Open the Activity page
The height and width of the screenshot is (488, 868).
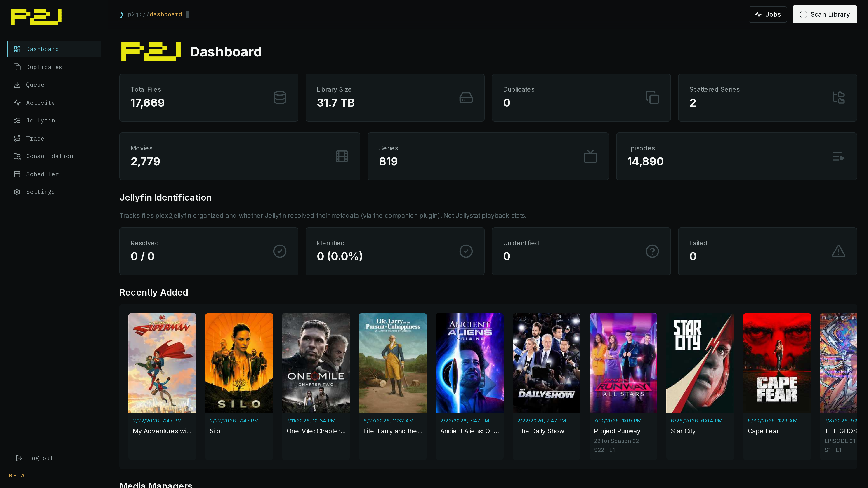[54, 103]
